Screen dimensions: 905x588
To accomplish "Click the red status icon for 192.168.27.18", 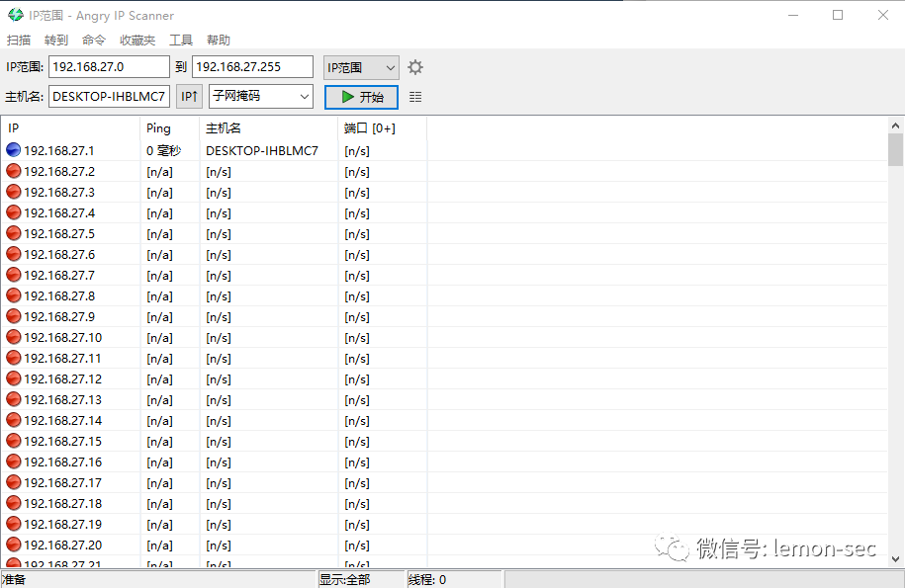I will 13,503.
